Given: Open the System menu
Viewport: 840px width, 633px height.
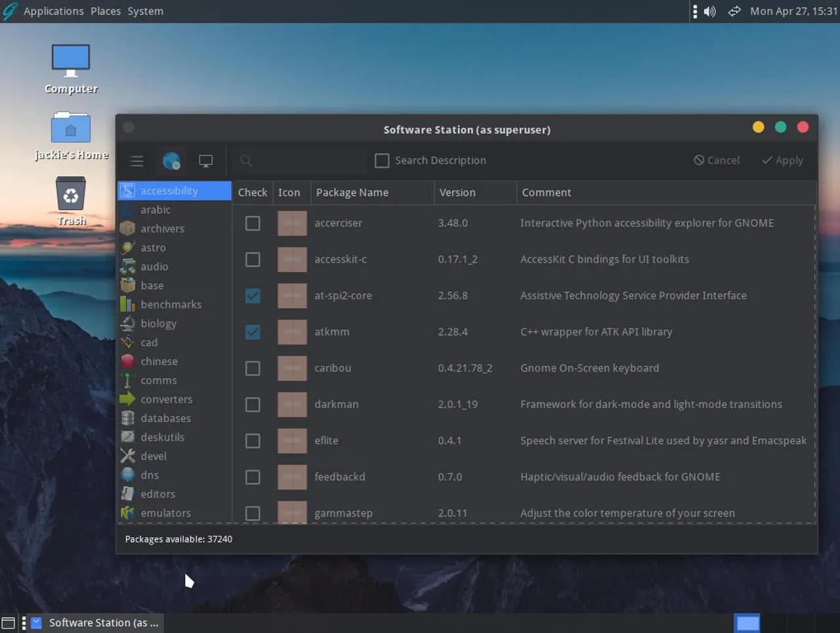Looking at the screenshot, I should tap(146, 11).
